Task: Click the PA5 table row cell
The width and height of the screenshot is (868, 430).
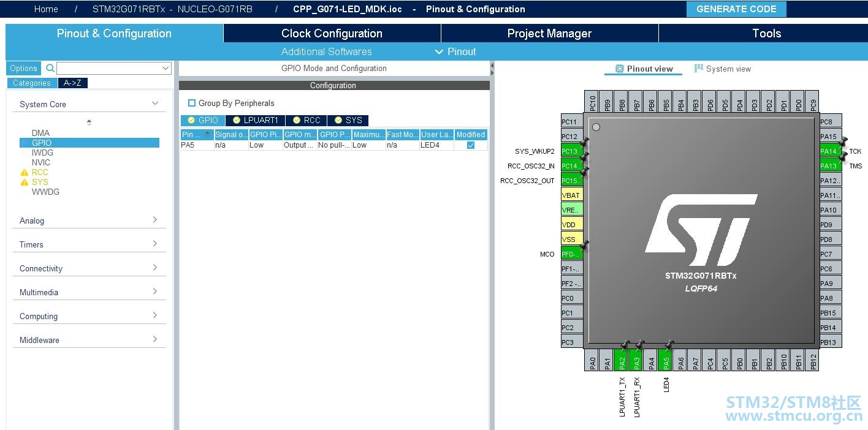Action: coord(196,145)
